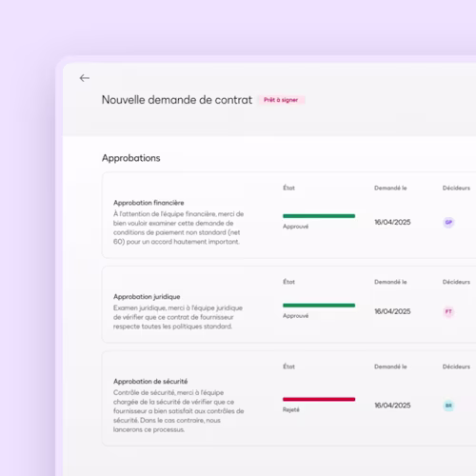
Task: Click the 16/04/2025 date in Approbation financière
Action: (392, 222)
